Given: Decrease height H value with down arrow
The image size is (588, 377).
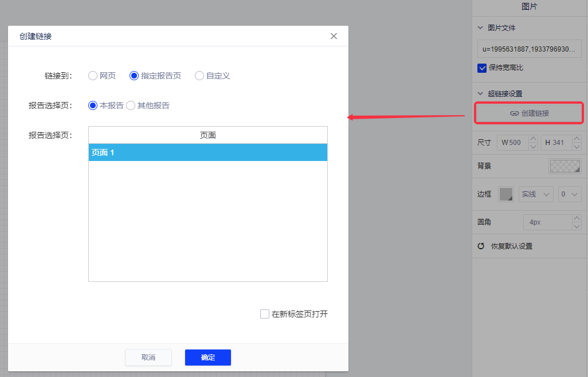Looking at the screenshot, I should coord(577,147).
